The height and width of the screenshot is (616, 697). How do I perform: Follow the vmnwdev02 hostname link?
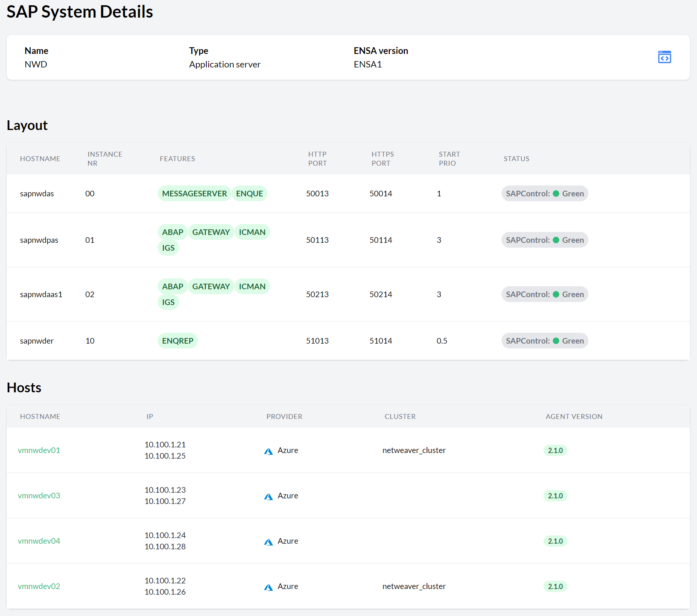point(39,586)
